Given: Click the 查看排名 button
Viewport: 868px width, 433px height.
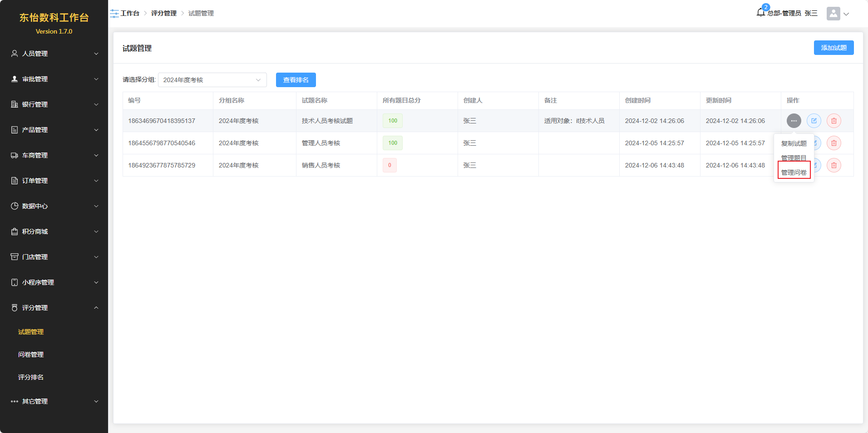Looking at the screenshot, I should [296, 80].
